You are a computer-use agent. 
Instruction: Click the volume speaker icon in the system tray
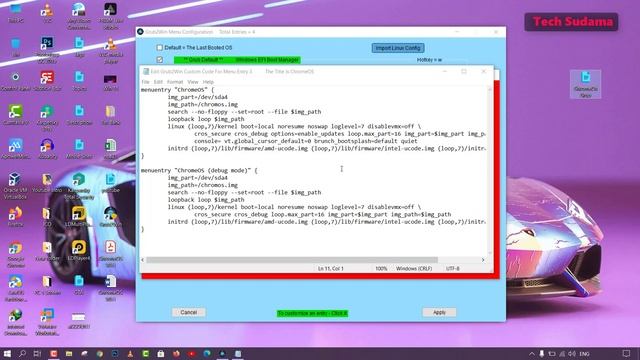572,353
